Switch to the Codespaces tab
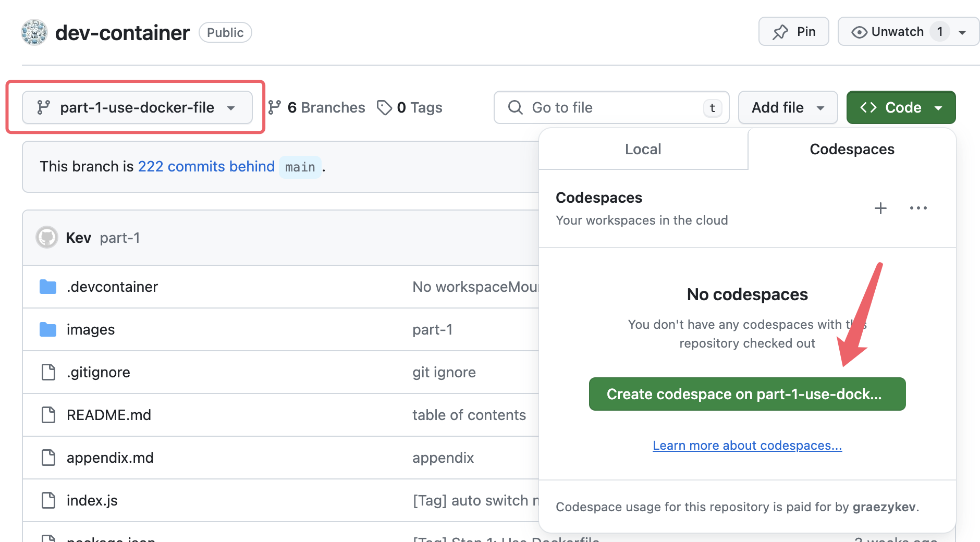The image size is (980, 542). [852, 149]
